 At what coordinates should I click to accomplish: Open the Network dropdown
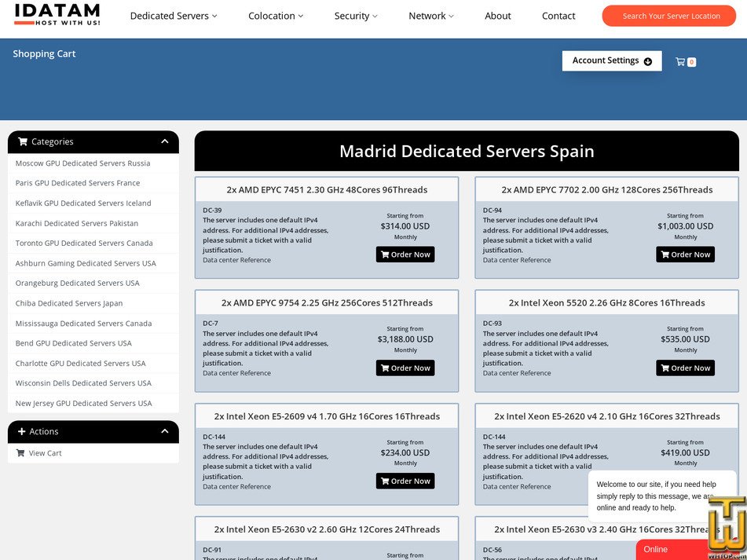pyautogui.click(x=430, y=15)
